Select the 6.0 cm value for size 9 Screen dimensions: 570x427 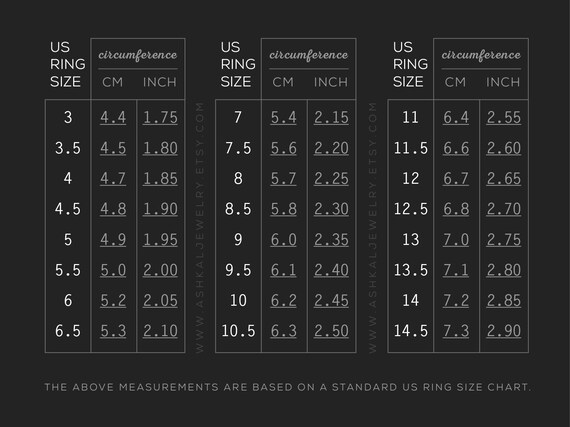tap(284, 239)
